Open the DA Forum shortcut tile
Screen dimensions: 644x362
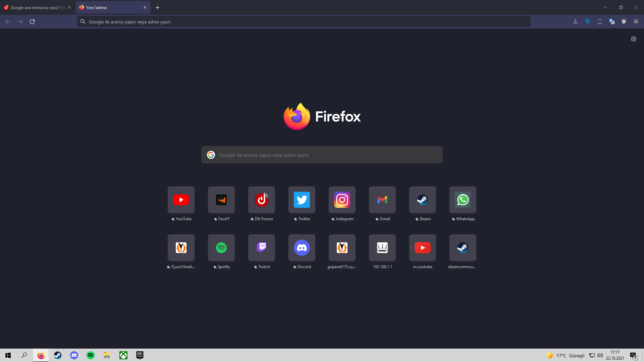[x=262, y=200]
